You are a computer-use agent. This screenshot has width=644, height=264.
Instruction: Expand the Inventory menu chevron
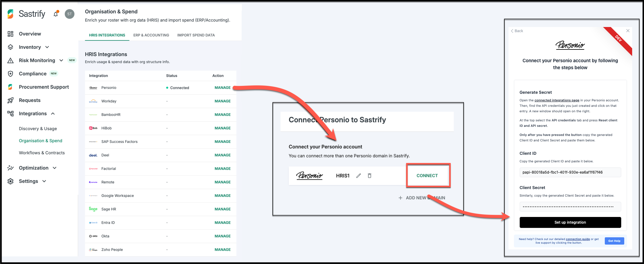[x=47, y=47]
